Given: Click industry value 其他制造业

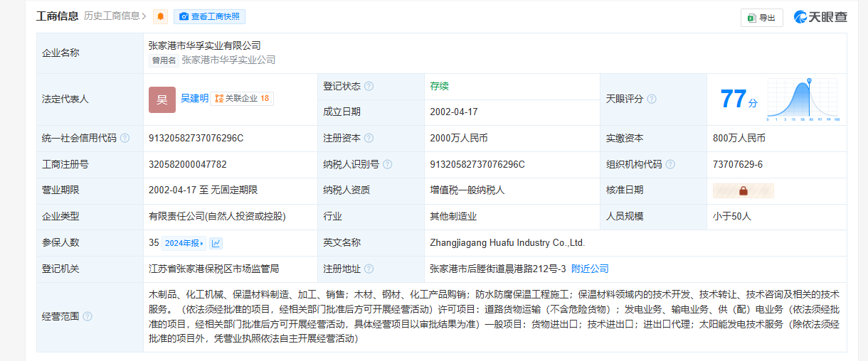Looking at the screenshot, I should [453, 217].
